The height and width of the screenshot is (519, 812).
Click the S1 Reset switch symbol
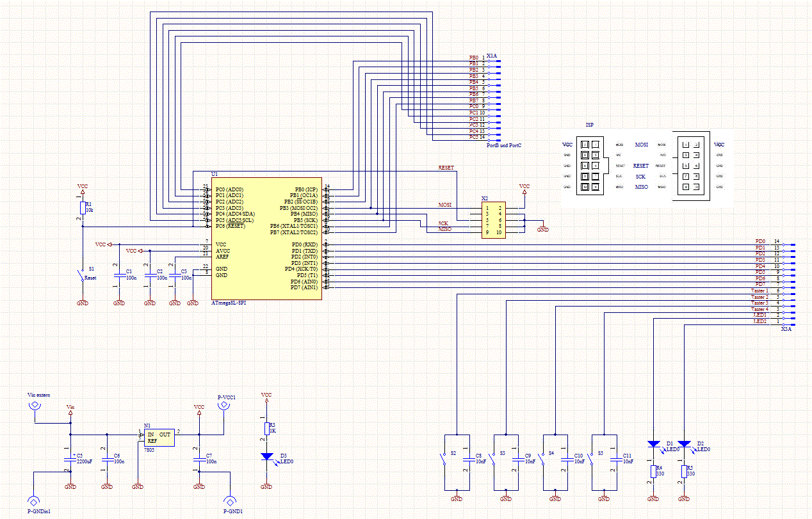(81, 277)
